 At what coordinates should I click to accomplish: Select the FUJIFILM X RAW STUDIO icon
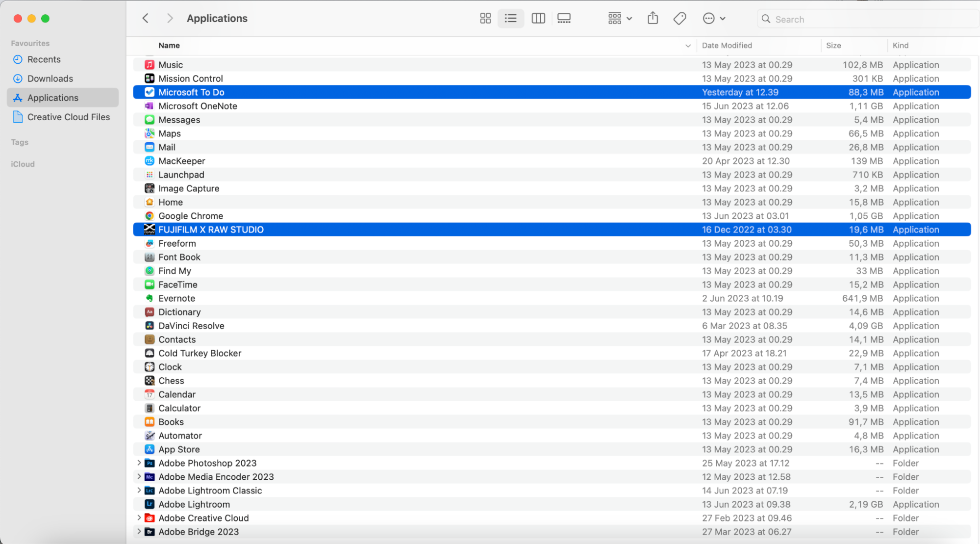tap(150, 230)
